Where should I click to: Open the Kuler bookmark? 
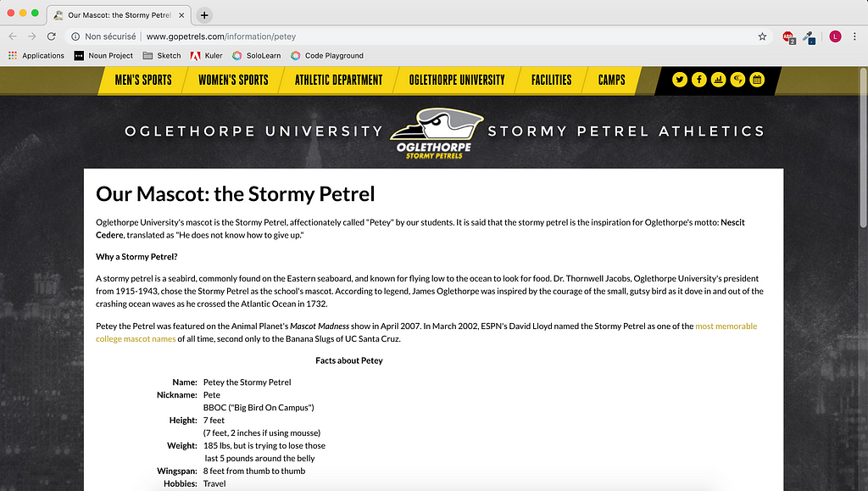coord(207,55)
